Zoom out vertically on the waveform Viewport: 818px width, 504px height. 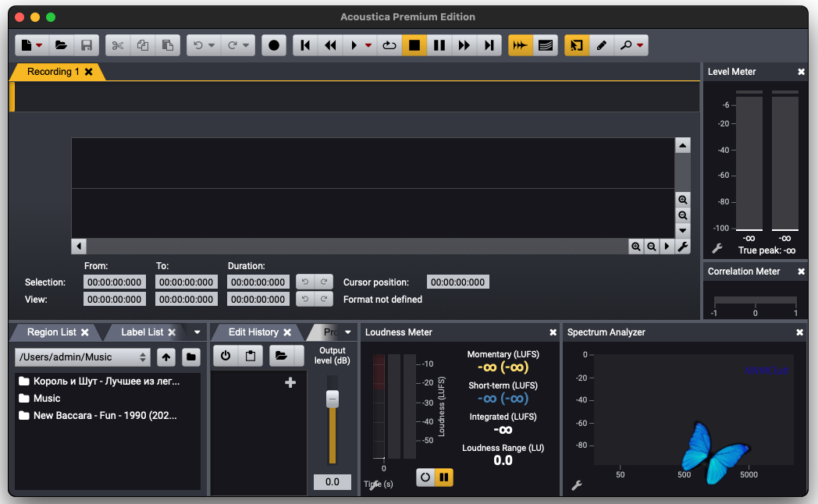[682, 215]
